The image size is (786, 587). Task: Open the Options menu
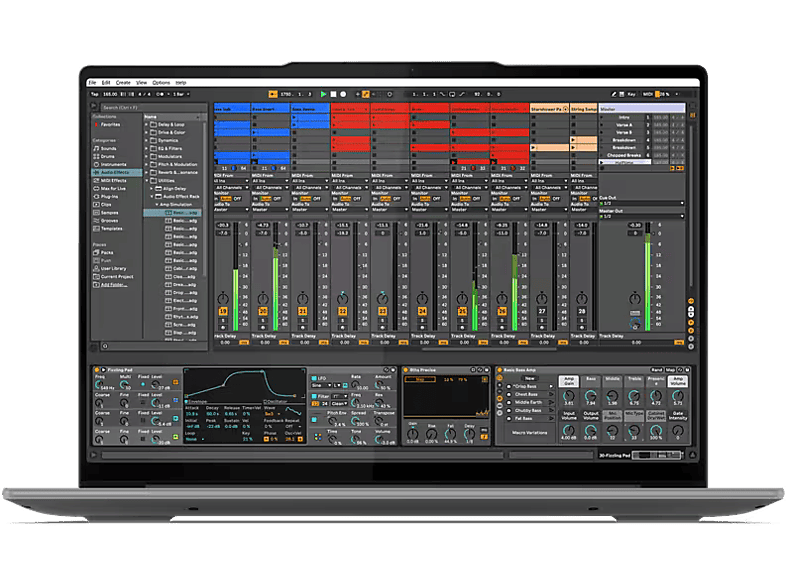pyautogui.click(x=161, y=83)
